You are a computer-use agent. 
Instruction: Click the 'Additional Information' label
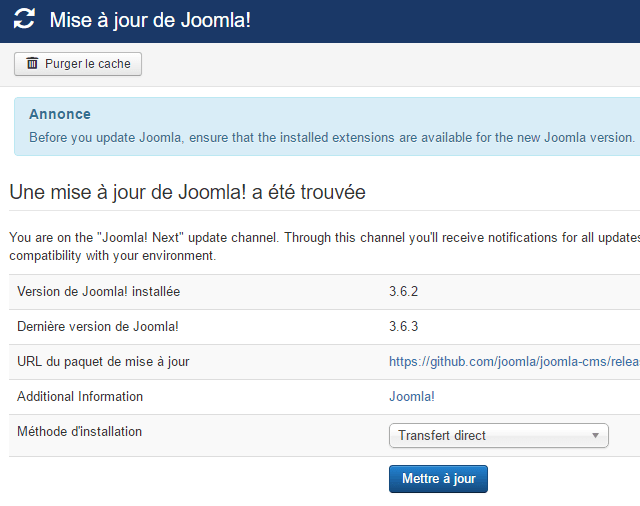80,396
